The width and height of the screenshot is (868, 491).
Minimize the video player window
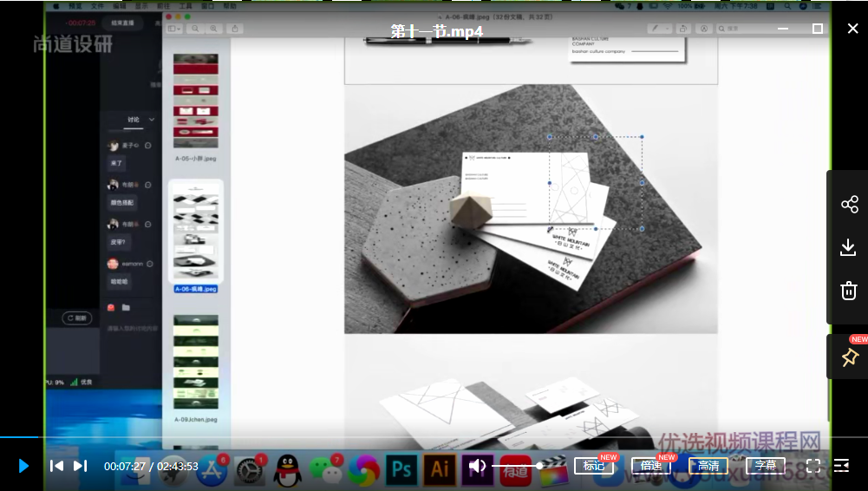pyautogui.click(x=782, y=29)
